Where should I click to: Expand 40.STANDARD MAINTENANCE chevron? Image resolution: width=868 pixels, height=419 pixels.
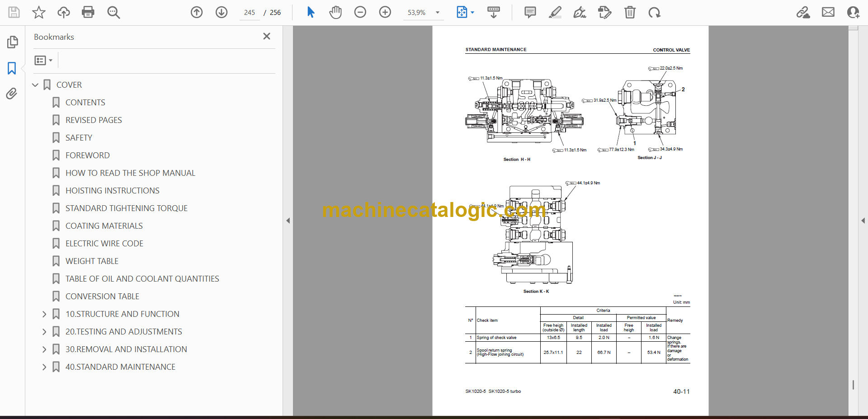[x=44, y=367]
